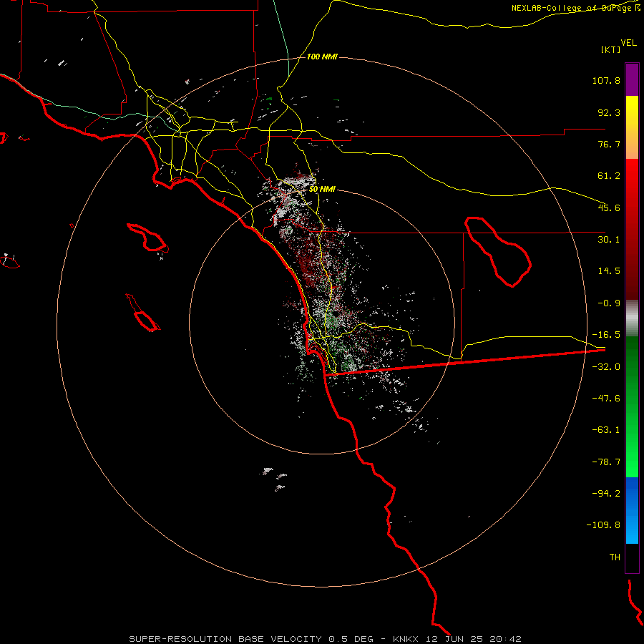Screen dimensions: 644x644
Task: Select the -32.0 velocity scale value
Action: point(606,367)
